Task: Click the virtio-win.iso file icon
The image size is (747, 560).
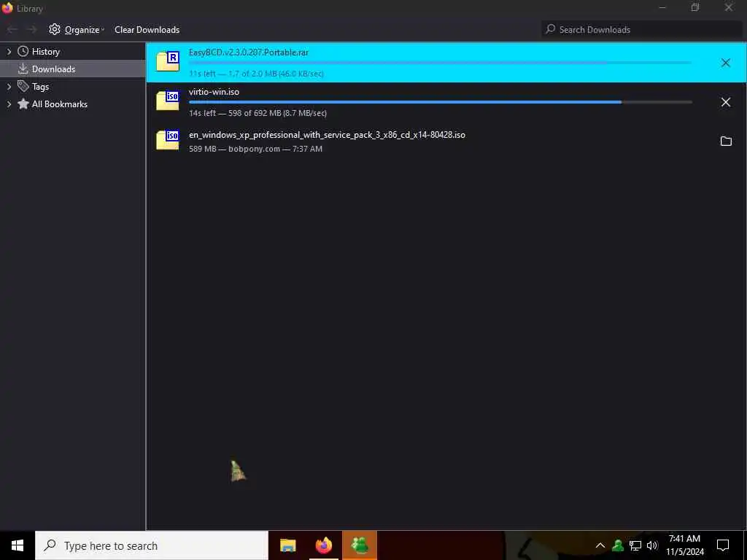Action: (x=168, y=101)
